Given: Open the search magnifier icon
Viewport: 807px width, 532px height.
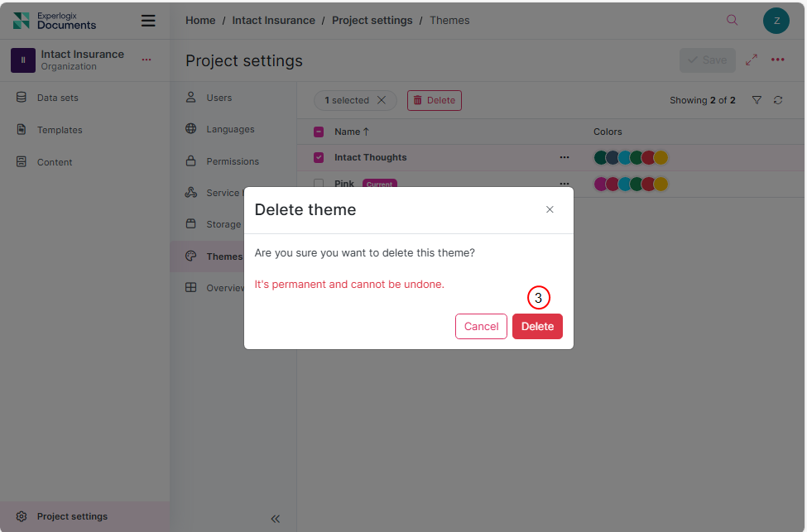Looking at the screenshot, I should [x=732, y=21].
